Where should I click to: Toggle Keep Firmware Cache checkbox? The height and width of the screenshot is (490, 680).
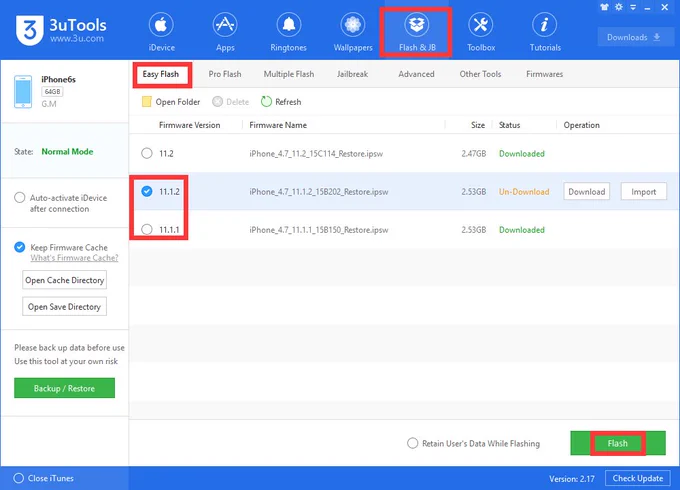pos(20,247)
